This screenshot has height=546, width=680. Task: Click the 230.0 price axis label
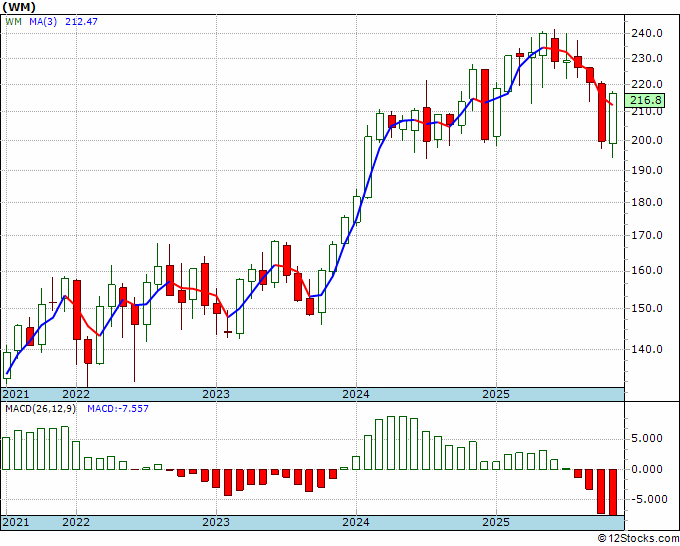(x=646, y=58)
